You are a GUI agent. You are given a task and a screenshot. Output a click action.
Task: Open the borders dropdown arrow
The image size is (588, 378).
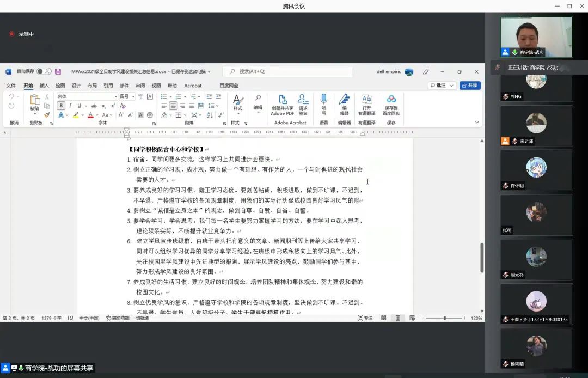185,115
